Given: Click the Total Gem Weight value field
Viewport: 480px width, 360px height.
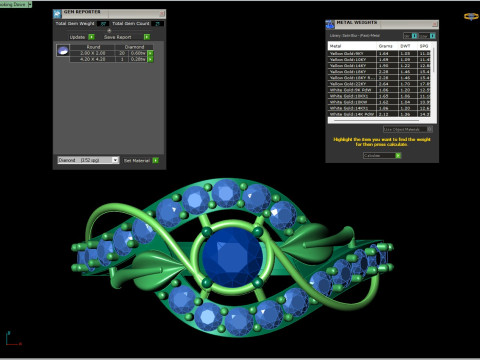Looking at the screenshot, I should click(x=103, y=24).
